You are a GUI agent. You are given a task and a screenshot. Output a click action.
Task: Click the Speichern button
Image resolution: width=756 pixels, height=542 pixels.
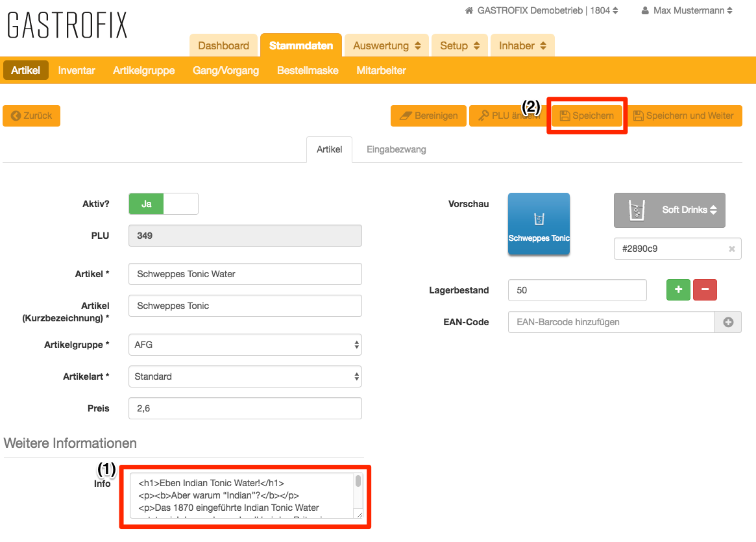[x=587, y=116]
